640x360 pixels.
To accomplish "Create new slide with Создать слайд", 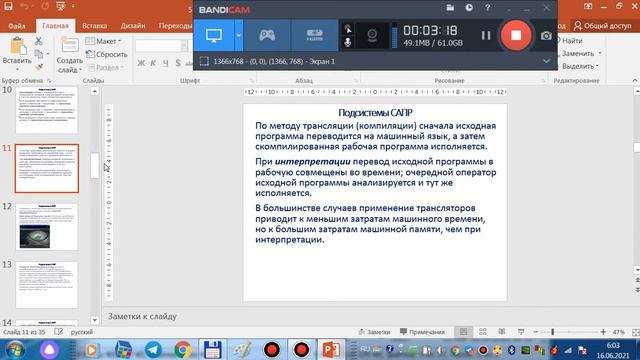I will (x=69, y=55).
